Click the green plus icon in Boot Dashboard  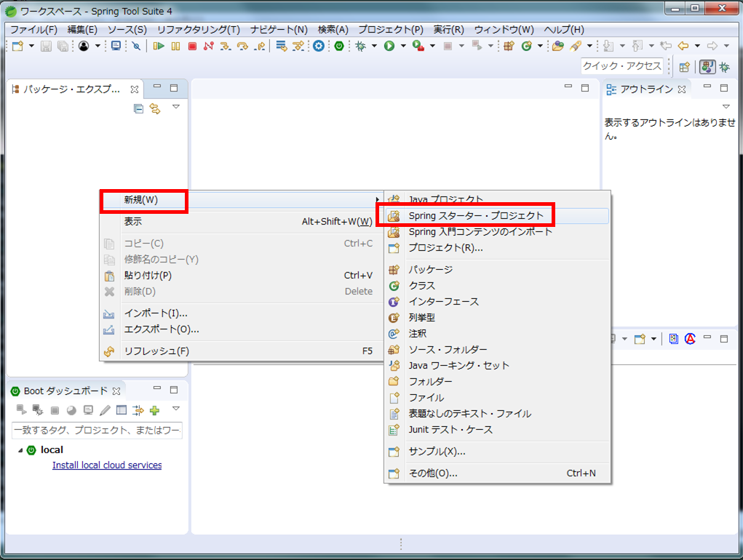pyautogui.click(x=154, y=410)
